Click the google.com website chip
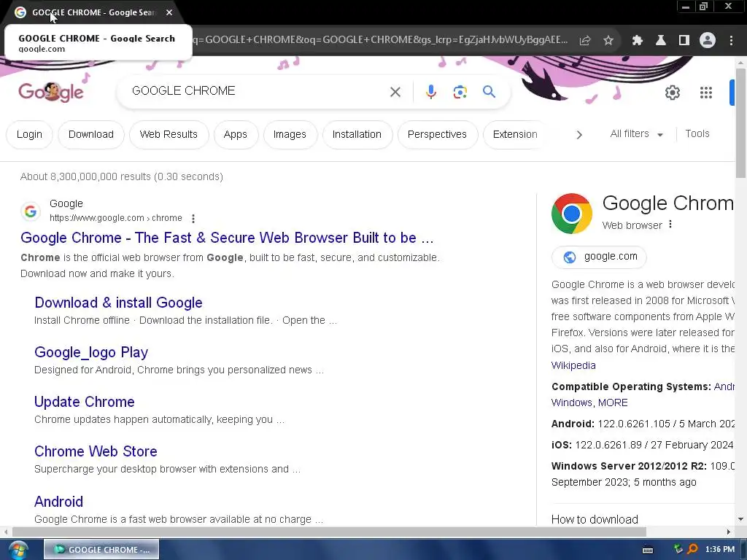This screenshot has width=747, height=560. pyautogui.click(x=599, y=257)
